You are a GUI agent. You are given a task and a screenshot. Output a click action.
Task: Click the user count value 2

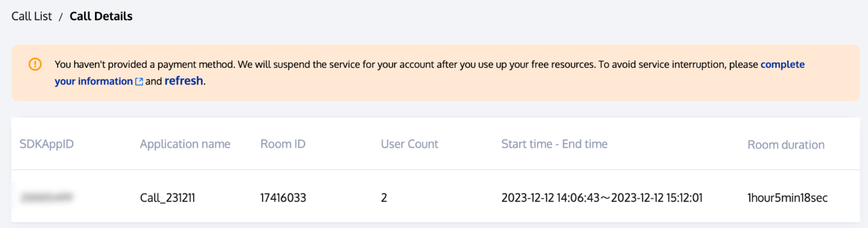tap(384, 198)
